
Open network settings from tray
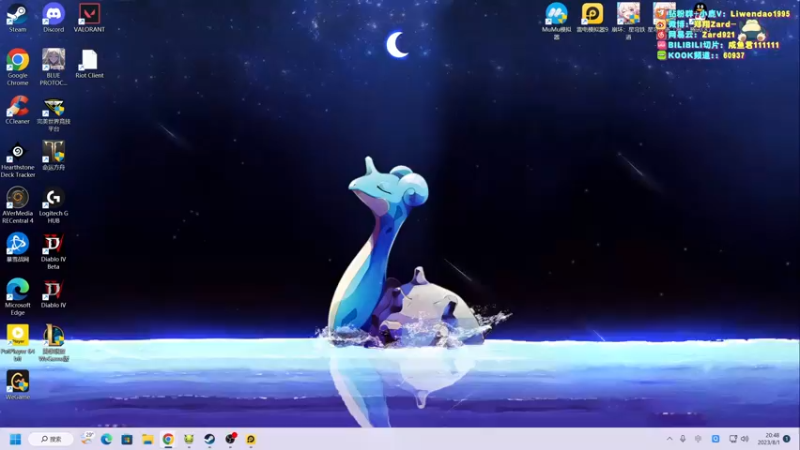point(733,439)
